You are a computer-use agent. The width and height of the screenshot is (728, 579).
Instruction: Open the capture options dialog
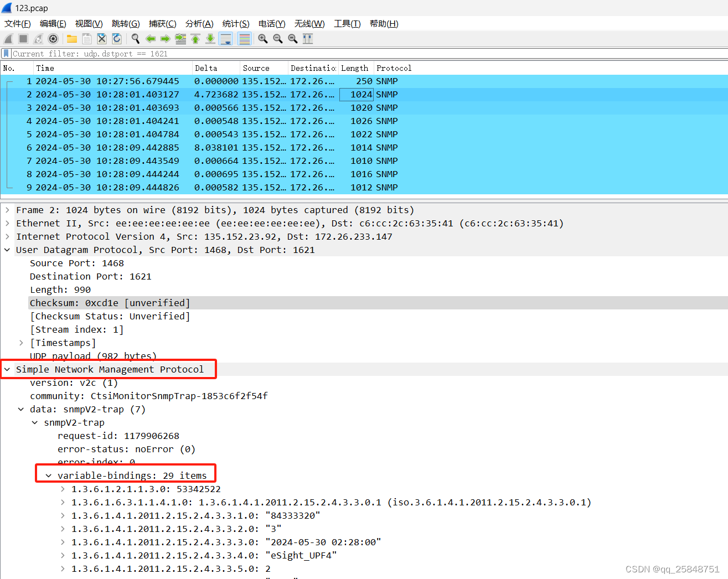pyautogui.click(x=53, y=38)
